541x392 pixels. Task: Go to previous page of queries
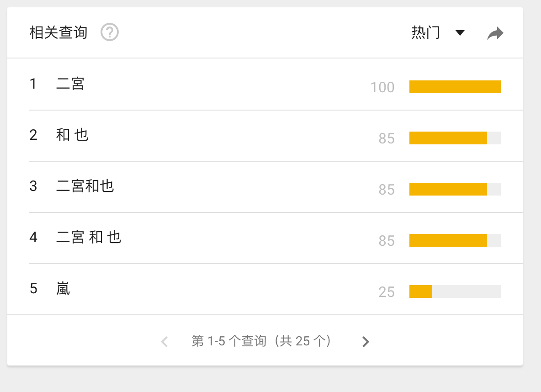pos(164,342)
